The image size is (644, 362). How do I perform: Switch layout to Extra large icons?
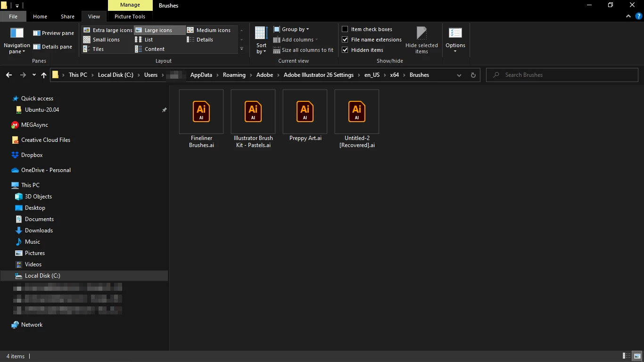pyautogui.click(x=107, y=30)
